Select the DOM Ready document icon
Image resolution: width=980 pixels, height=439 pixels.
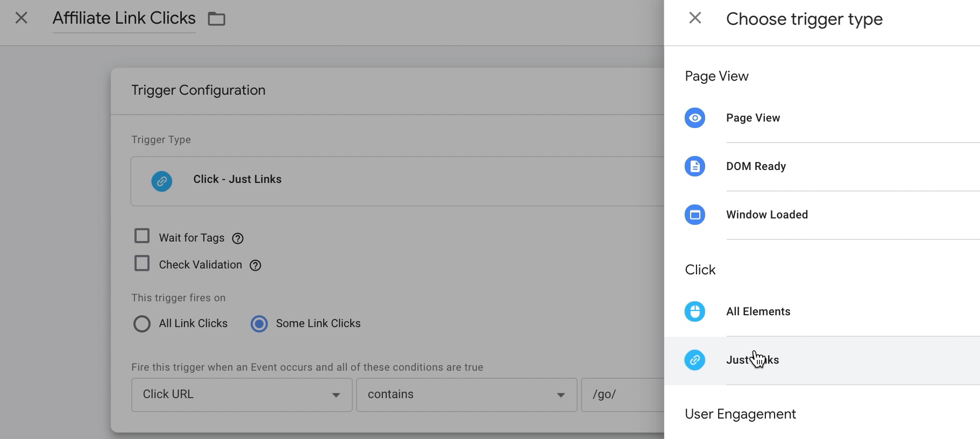tap(694, 166)
